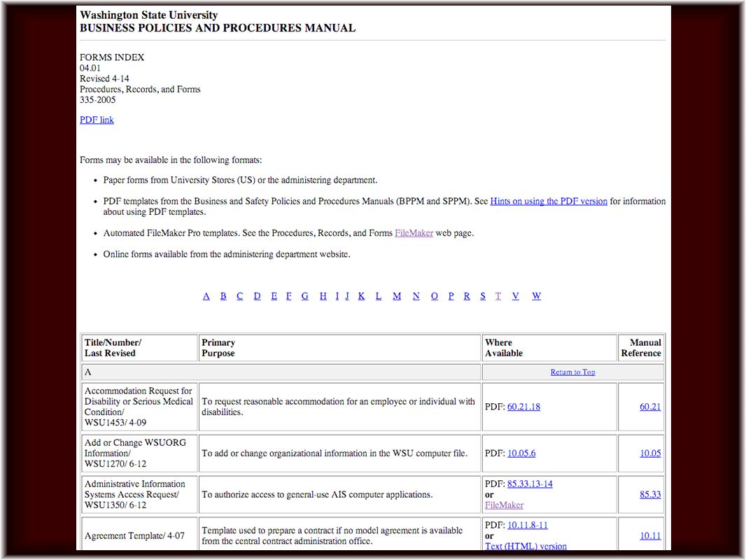Jump to letter V in the index

tap(515, 296)
